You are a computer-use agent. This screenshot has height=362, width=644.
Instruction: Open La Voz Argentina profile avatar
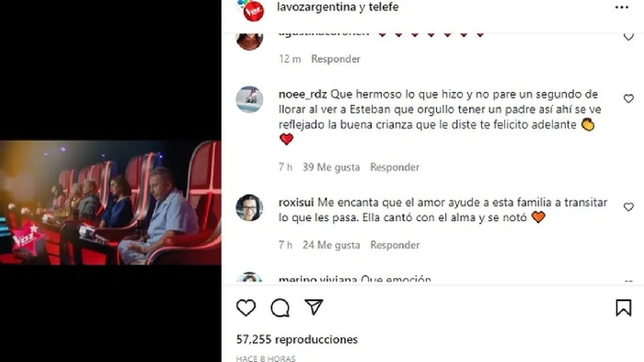point(252,9)
